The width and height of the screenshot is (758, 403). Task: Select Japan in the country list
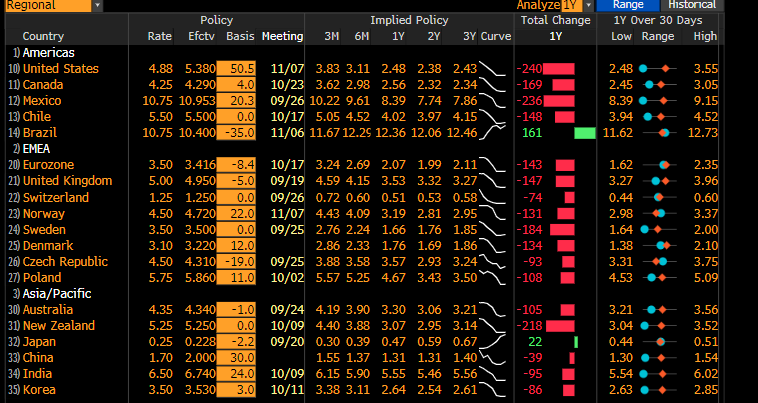pos(39,341)
